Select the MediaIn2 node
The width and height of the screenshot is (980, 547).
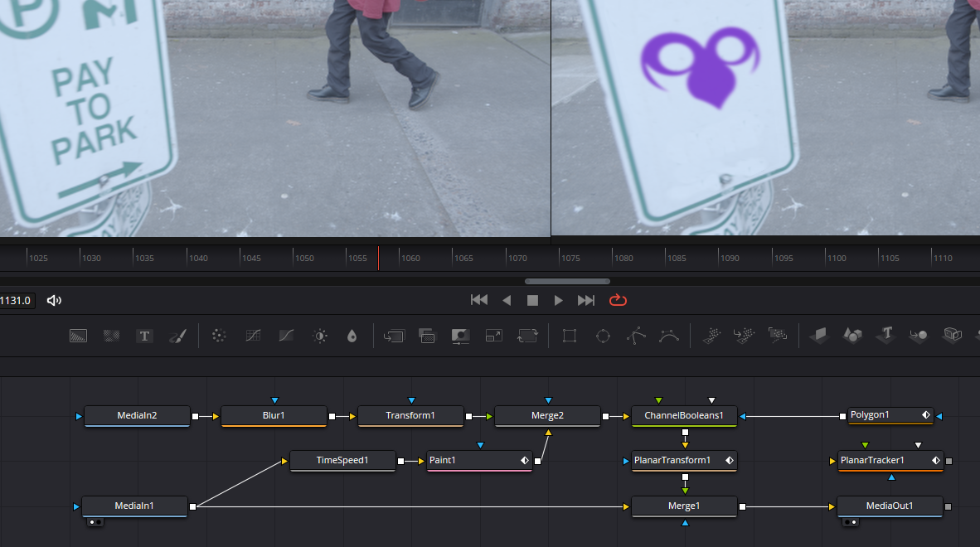pyautogui.click(x=137, y=416)
